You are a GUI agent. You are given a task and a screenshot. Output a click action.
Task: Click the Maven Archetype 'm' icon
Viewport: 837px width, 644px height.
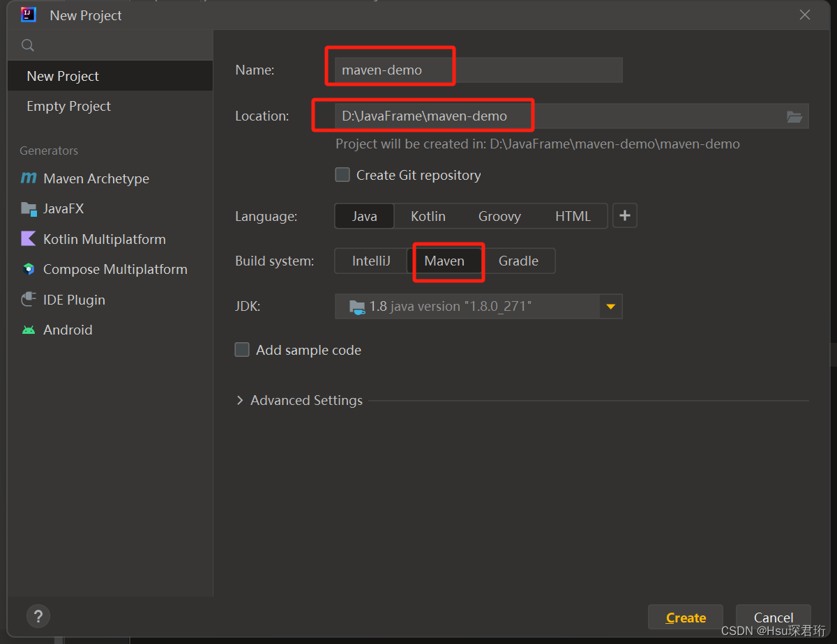pyautogui.click(x=29, y=178)
